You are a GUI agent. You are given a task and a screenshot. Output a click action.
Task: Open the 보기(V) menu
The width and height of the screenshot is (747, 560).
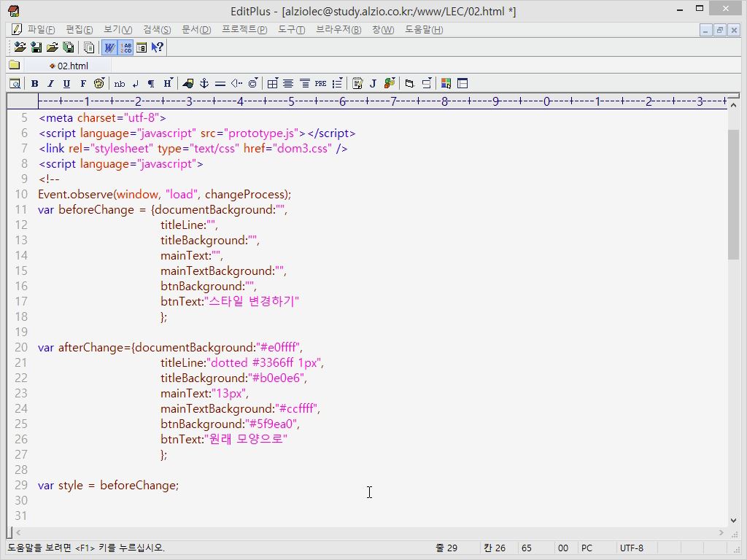click(x=117, y=29)
